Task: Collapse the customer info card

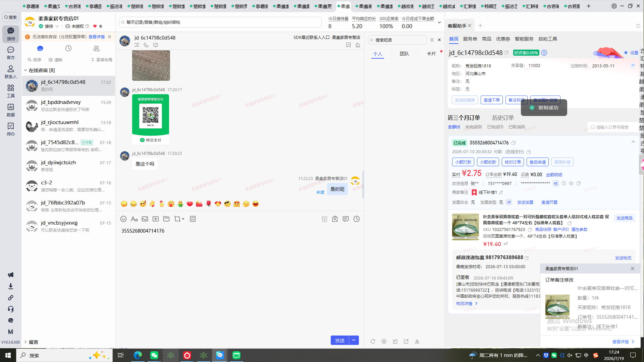Action: tap(633, 65)
